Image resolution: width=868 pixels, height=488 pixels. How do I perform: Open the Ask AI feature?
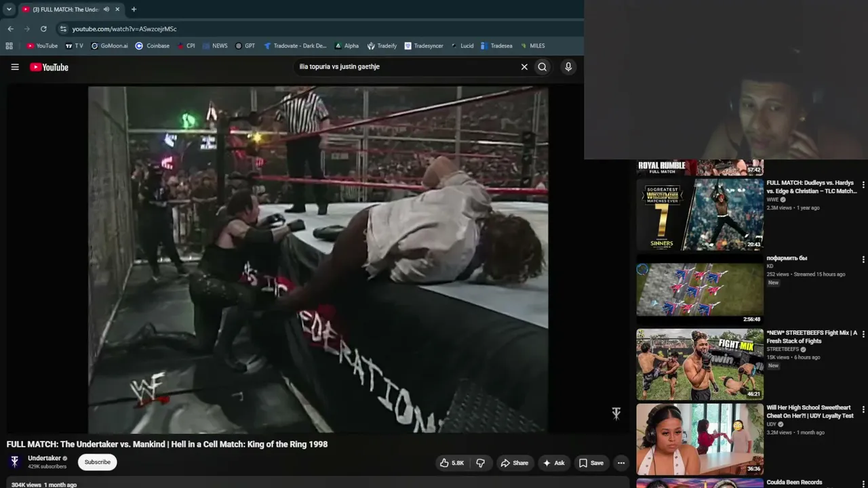(x=553, y=463)
